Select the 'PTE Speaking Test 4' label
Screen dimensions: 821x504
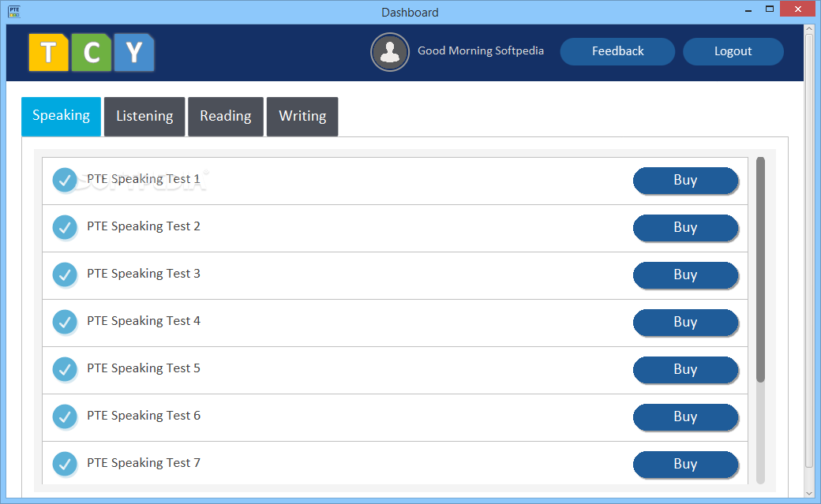144,321
